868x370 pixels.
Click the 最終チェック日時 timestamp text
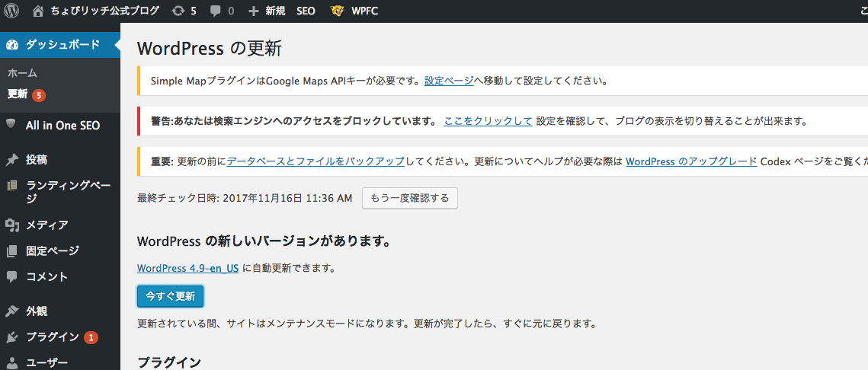[245, 198]
